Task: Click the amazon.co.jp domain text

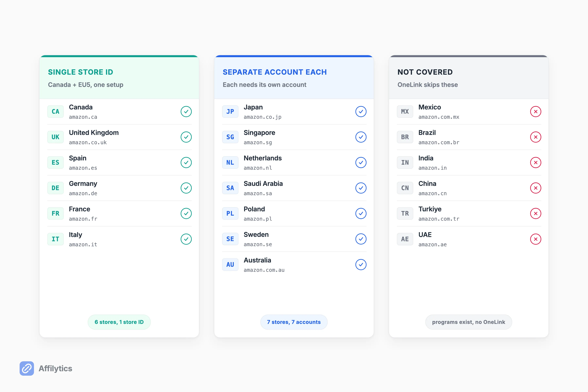Action: point(262,117)
